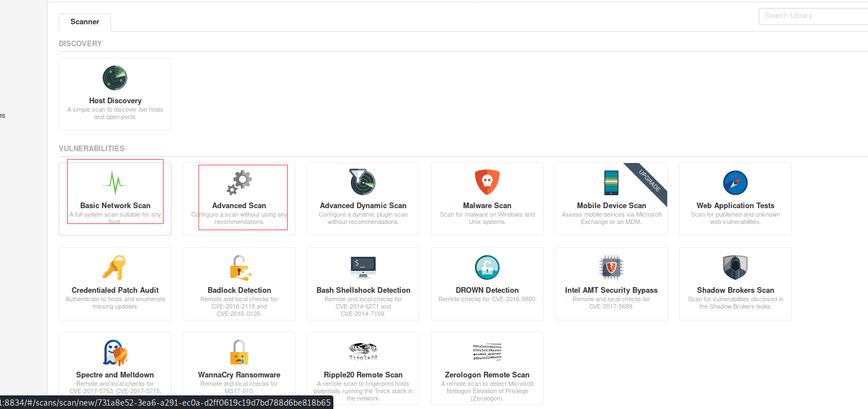Open the Credentialed Patch Audit keys icon
This screenshot has width=868, height=409.
pyautogui.click(x=114, y=267)
